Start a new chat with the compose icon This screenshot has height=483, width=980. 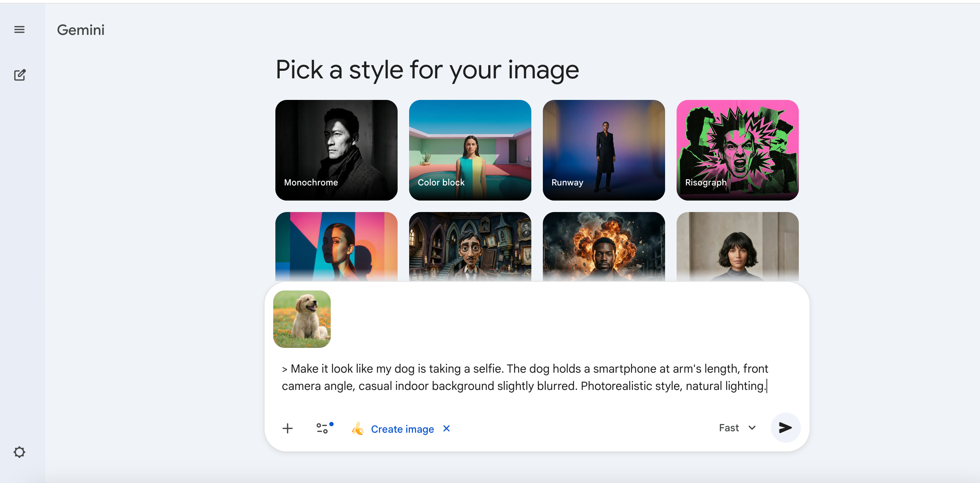(x=19, y=74)
